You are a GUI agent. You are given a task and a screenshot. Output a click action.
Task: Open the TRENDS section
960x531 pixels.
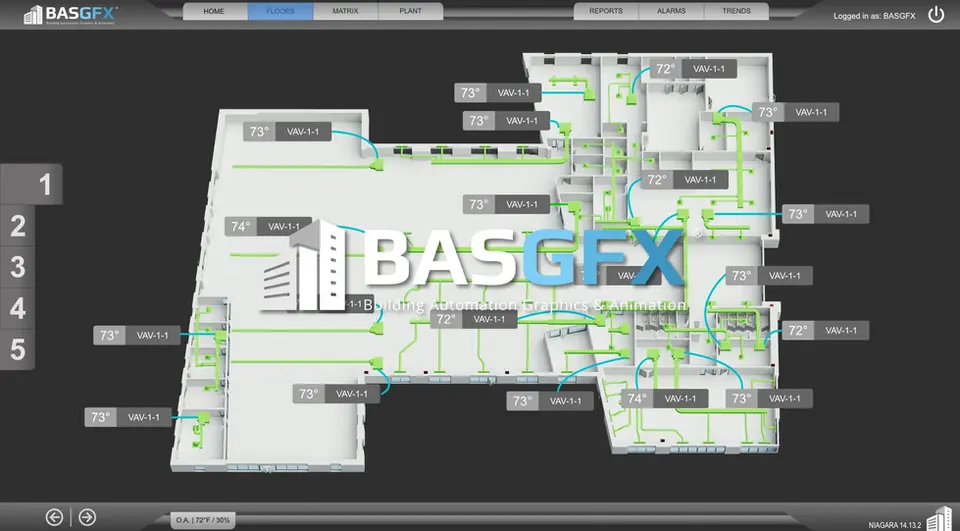pos(736,11)
